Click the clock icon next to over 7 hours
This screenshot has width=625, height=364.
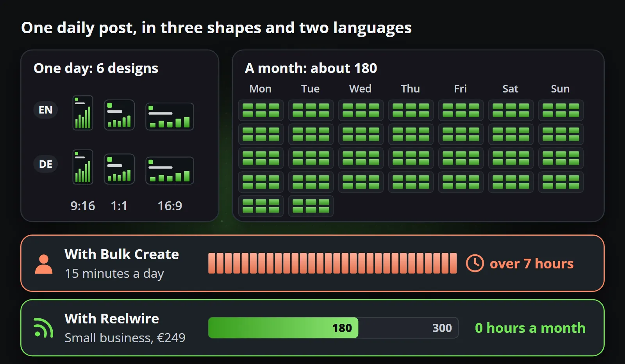coord(475,263)
